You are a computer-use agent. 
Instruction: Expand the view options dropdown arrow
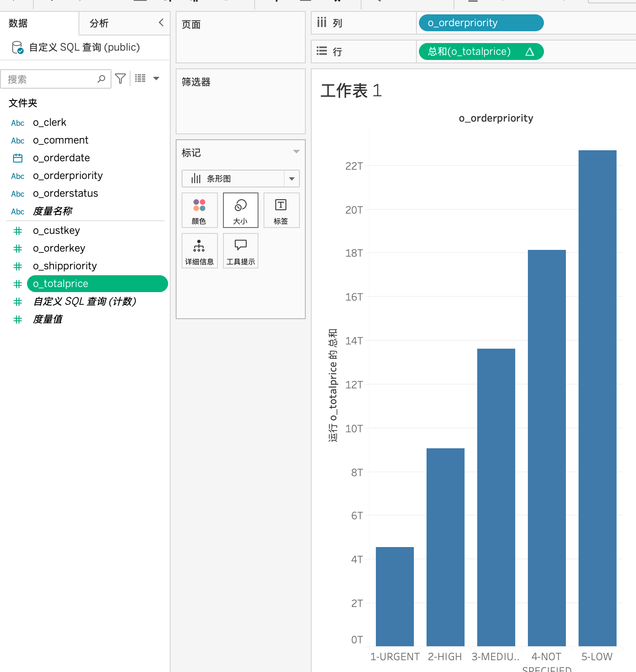coord(156,79)
